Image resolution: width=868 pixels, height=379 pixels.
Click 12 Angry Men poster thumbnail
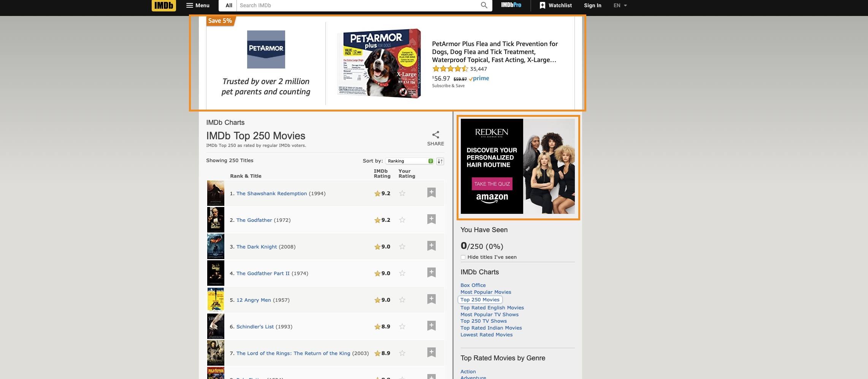pyautogui.click(x=216, y=299)
